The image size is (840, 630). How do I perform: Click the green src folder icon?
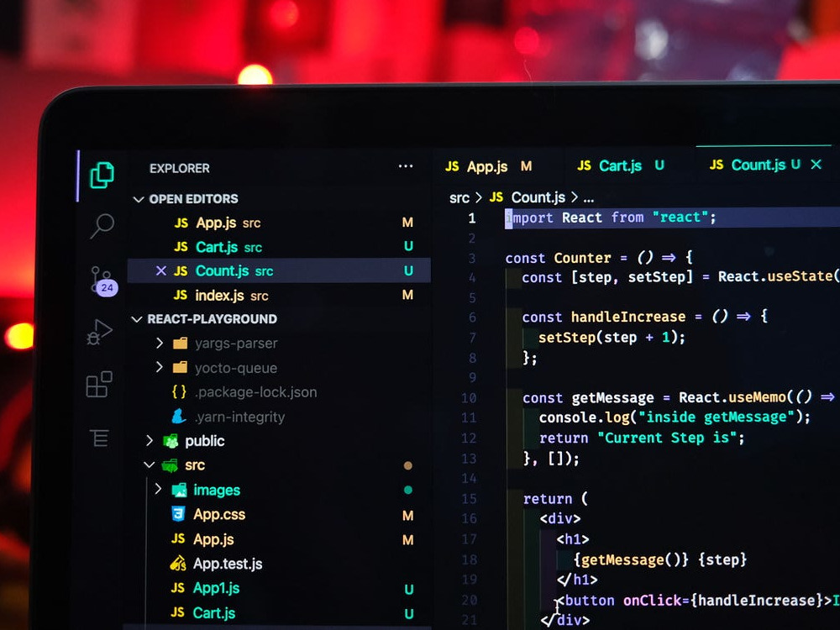[170, 465]
